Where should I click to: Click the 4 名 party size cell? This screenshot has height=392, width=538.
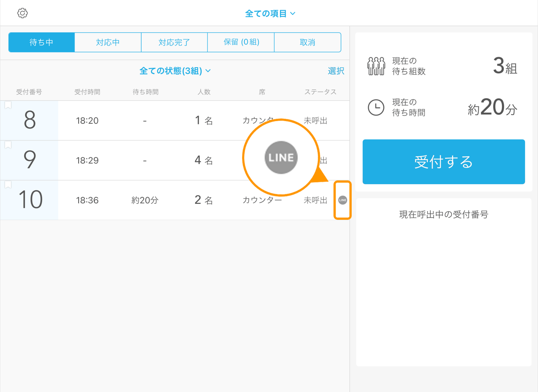pyautogui.click(x=204, y=160)
